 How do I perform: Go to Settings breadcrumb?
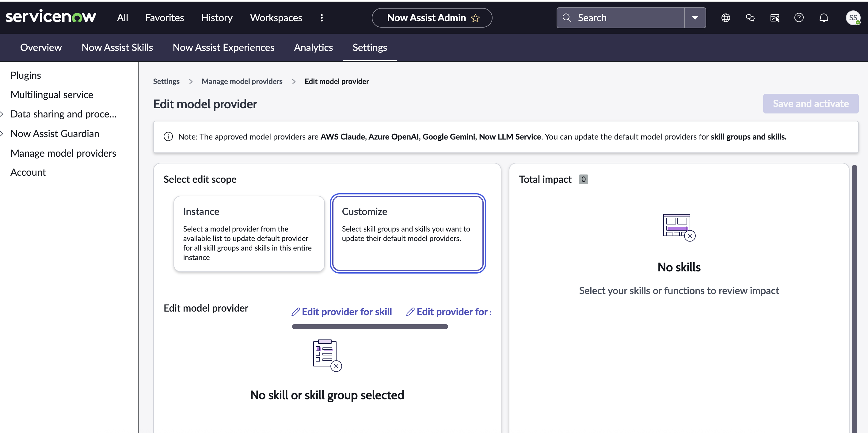click(166, 81)
